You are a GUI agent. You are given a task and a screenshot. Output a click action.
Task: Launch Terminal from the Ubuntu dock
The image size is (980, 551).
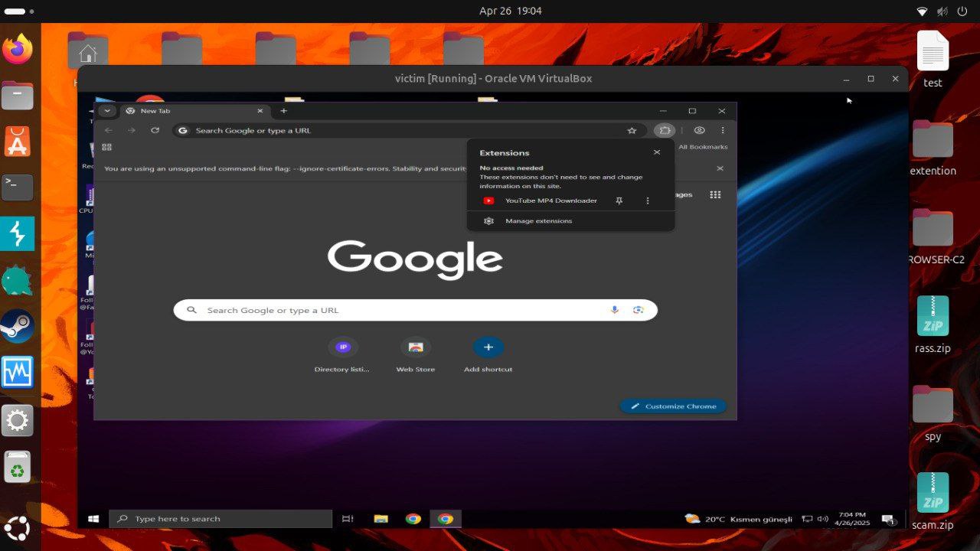click(x=18, y=187)
